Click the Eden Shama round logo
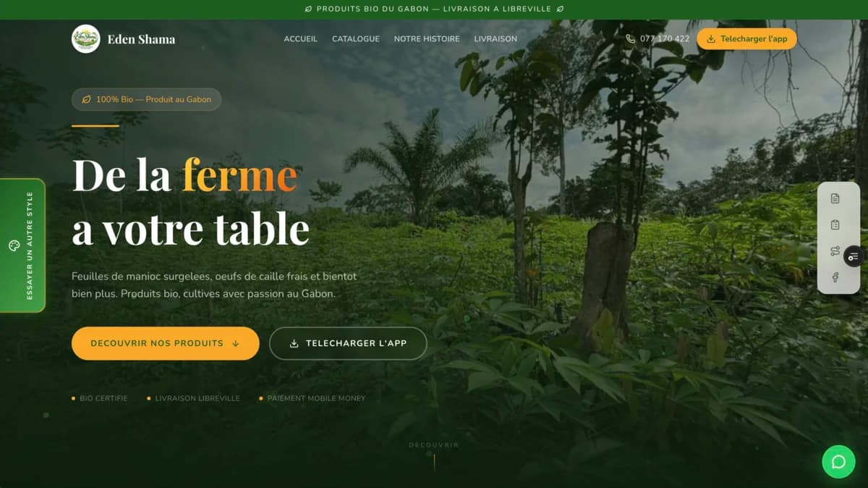The width and height of the screenshot is (868, 488). (86, 39)
